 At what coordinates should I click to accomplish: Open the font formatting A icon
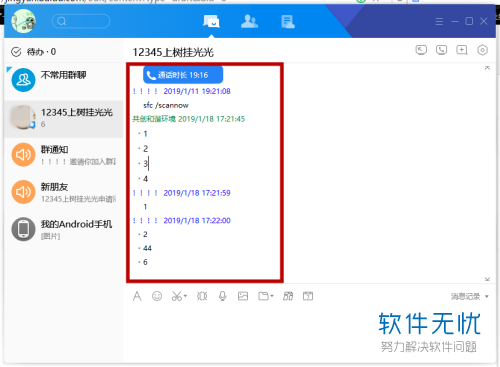pos(137,296)
